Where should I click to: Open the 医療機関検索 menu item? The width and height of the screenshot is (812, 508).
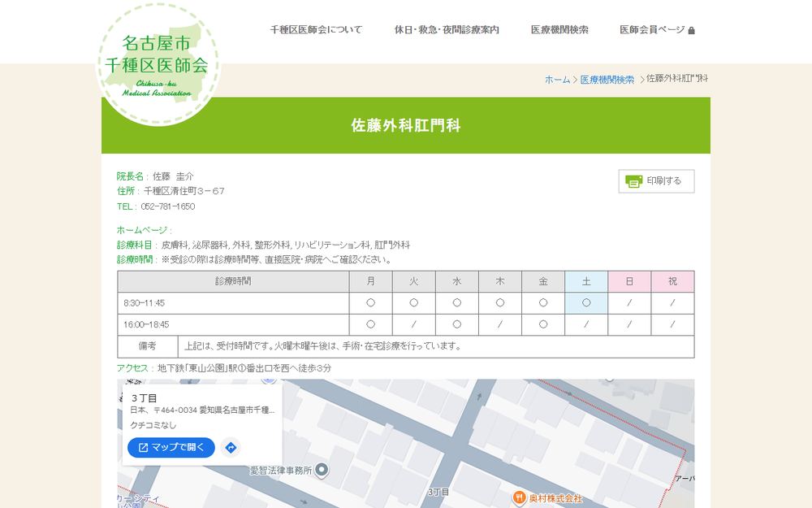[x=559, y=29]
